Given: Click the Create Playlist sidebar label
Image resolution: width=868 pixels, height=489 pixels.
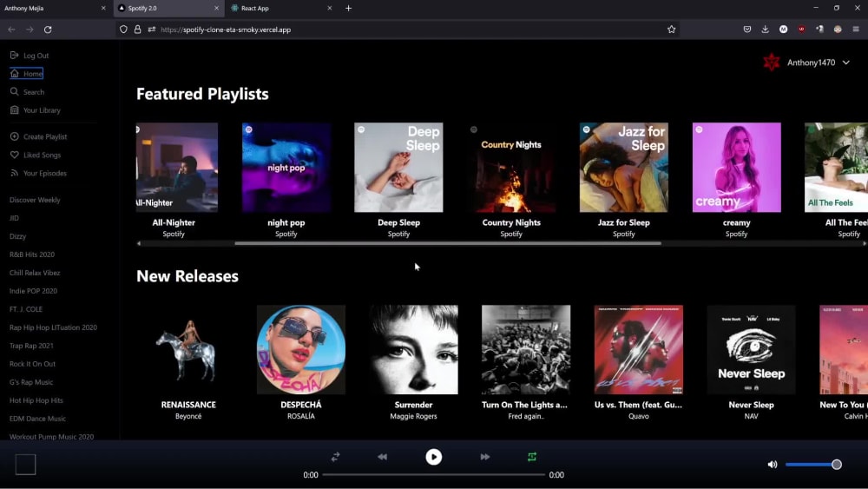Looking at the screenshot, I should [45, 136].
